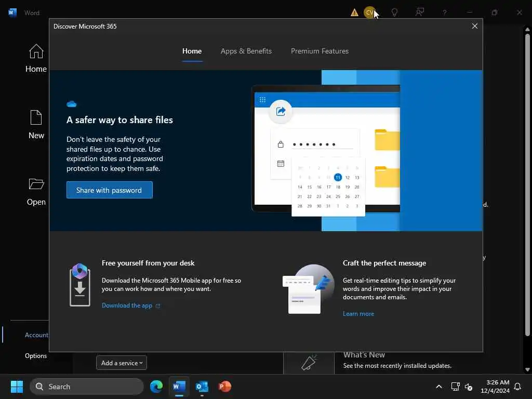Select Account in the Word sidebar
This screenshot has width=532, height=399.
click(x=36, y=335)
